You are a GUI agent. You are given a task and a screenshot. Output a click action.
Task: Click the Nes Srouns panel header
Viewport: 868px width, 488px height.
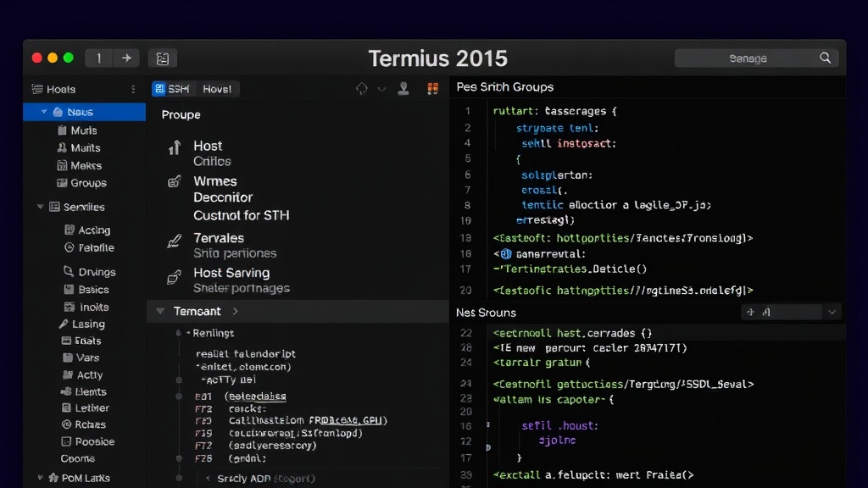(x=486, y=313)
